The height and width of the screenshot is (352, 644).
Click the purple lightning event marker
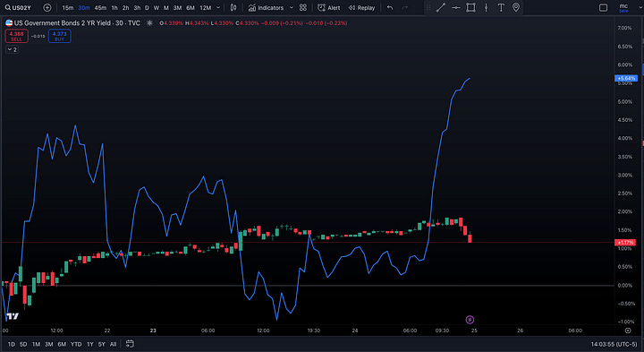click(x=470, y=320)
